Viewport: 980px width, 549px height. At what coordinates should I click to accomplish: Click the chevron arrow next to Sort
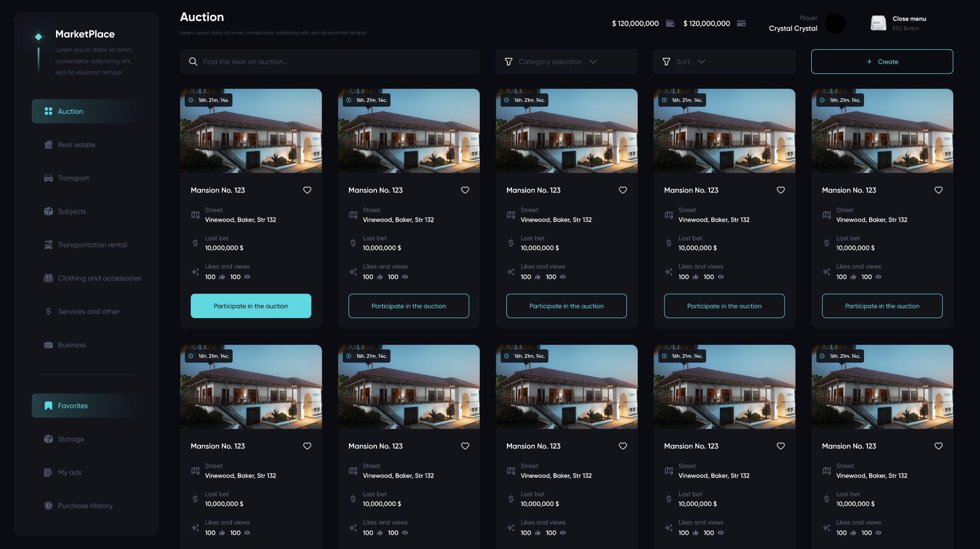701,62
